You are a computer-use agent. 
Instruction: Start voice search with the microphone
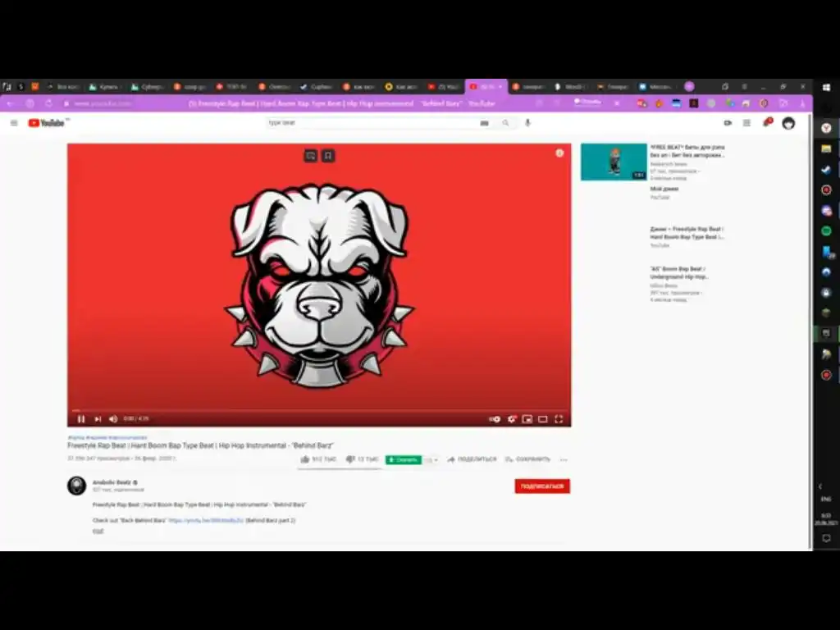pyautogui.click(x=527, y=123)
